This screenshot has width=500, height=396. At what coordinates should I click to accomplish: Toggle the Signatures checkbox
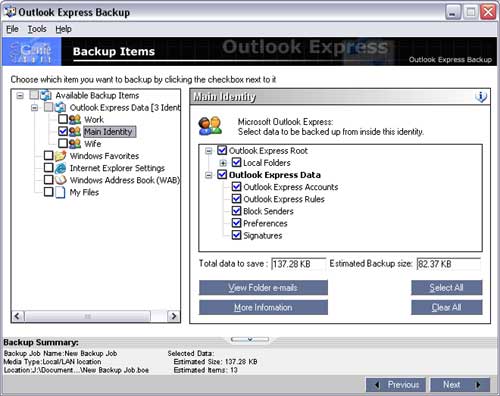(x=236, y=235)
